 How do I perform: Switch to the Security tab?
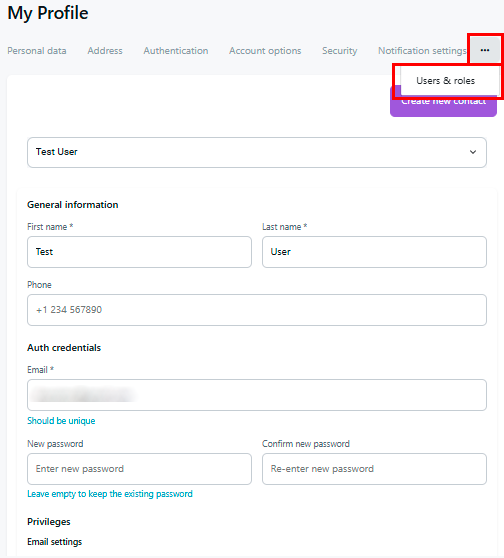click(x=340, y=51)
